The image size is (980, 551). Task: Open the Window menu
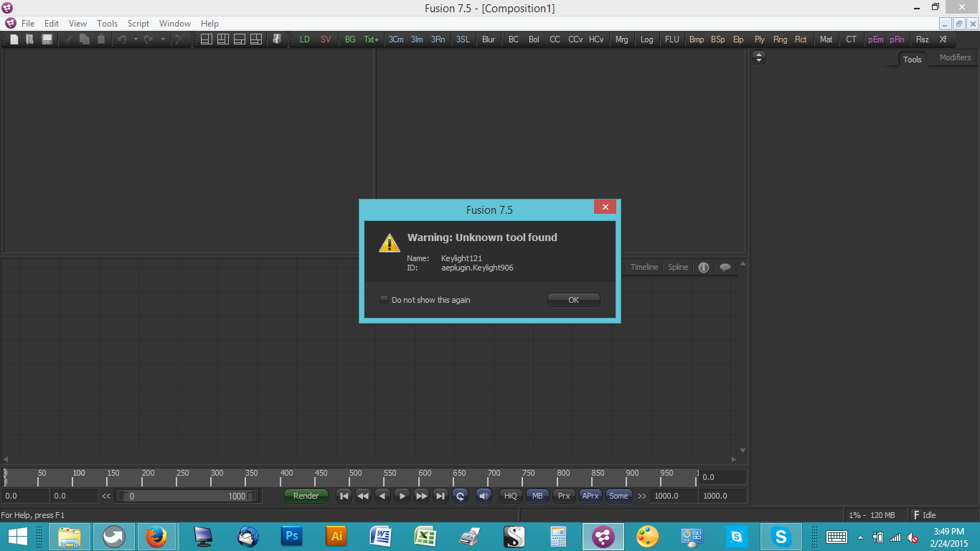[175, 24]
